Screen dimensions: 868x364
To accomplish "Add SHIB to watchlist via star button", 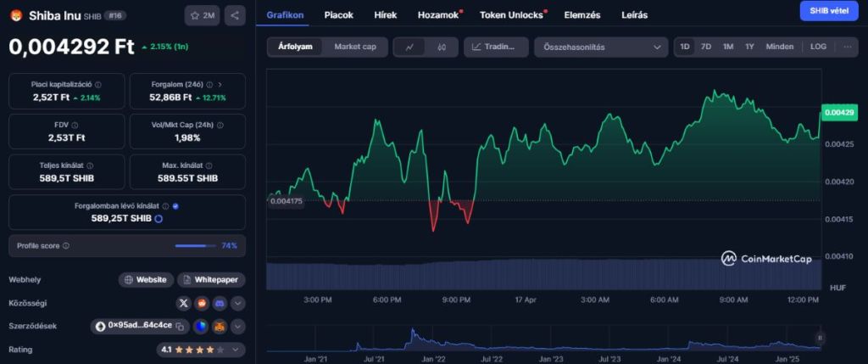I will pos(203,15).
